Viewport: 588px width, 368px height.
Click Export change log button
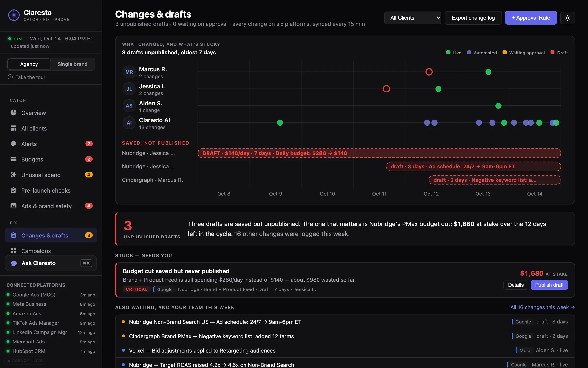[473, 18]
